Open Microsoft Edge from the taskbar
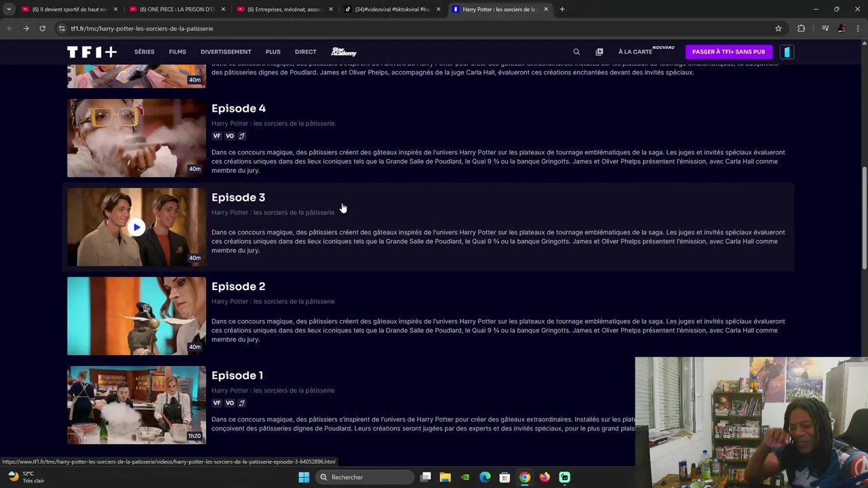Screen dimensions: 868x488 (485, 477)
